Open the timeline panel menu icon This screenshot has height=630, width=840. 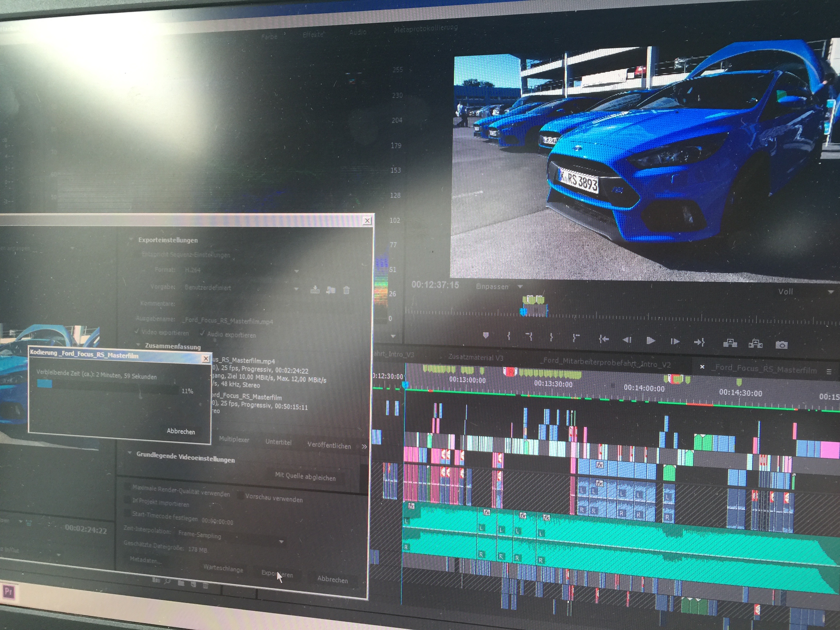829,372
